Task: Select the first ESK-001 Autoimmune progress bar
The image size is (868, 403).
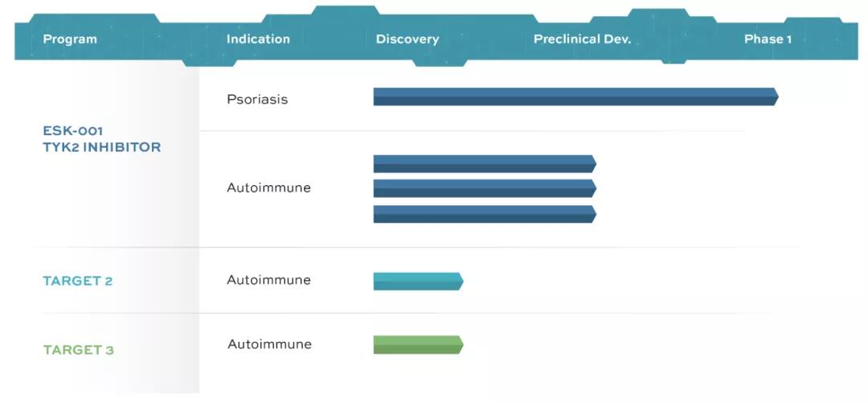Action: pyautogui.click(x=483, y=164)
